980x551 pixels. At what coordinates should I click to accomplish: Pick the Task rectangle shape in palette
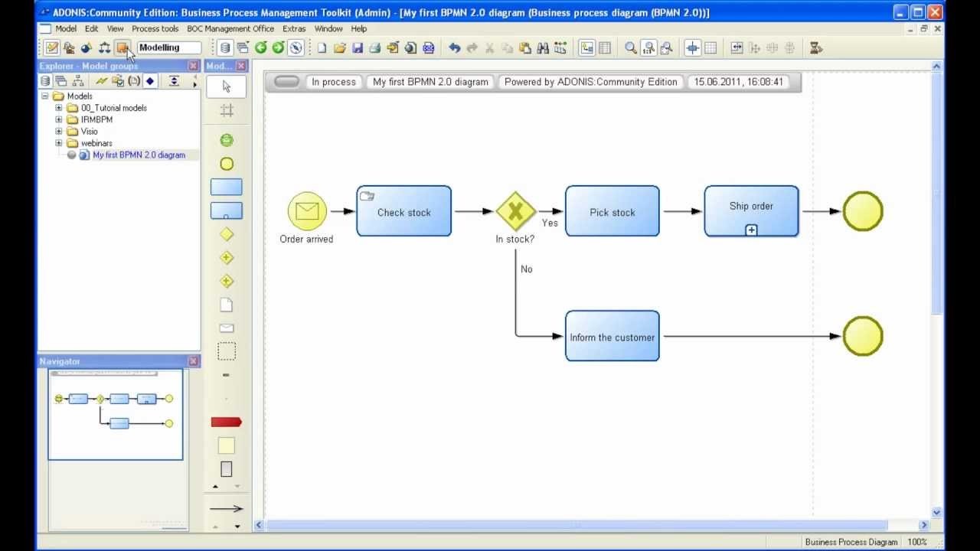point(227,187)
